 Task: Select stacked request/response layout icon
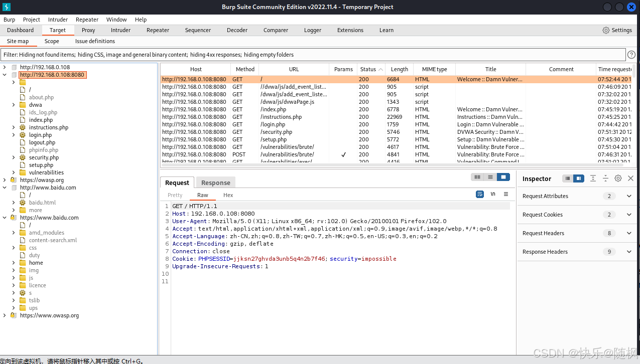490,177
